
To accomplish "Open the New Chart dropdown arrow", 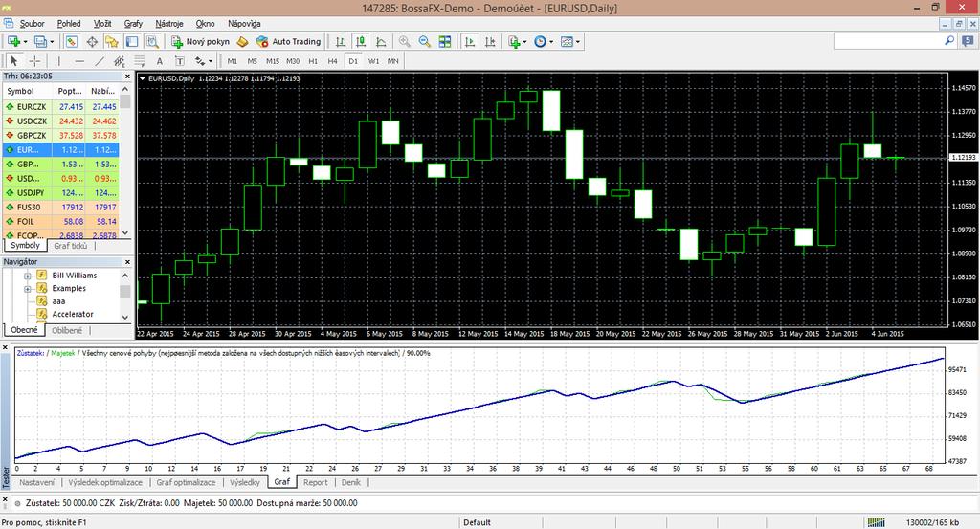I will (25, 42).
